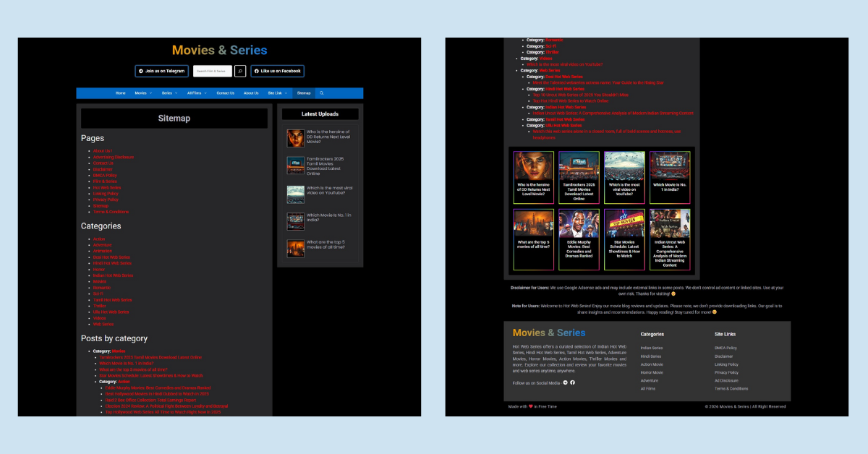The width and height of the screenshot is (868, 454).
Task: Click the footer Telegram social icon
Action: pyautogui.click(x=565, y=382)
